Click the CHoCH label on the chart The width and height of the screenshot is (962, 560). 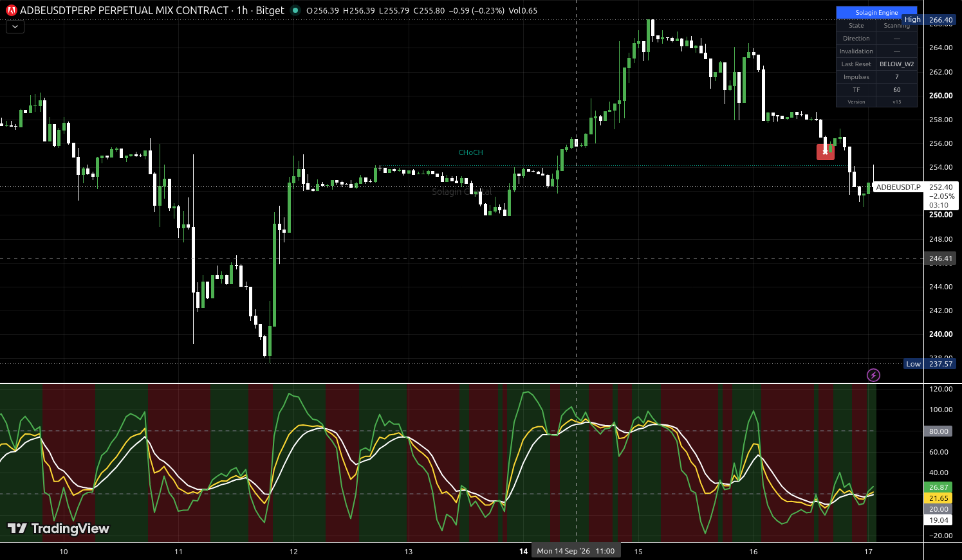(470, 152)
